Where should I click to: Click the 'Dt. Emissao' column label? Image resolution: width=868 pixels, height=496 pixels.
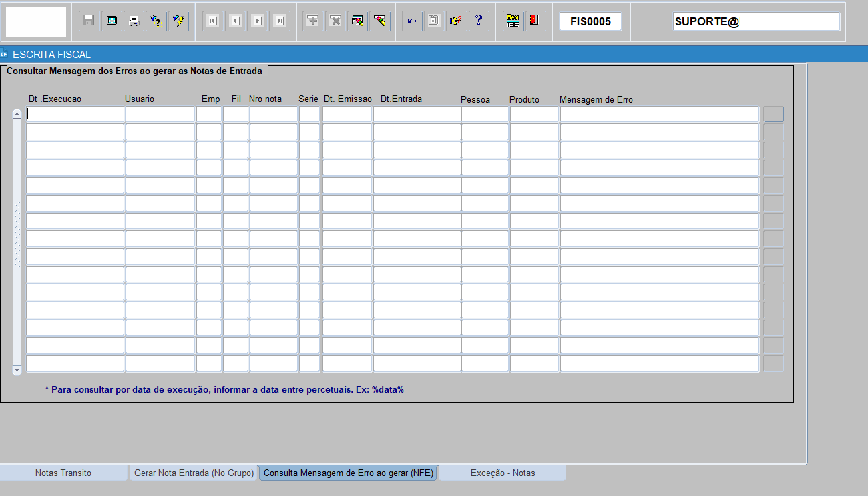click(348, 99)
